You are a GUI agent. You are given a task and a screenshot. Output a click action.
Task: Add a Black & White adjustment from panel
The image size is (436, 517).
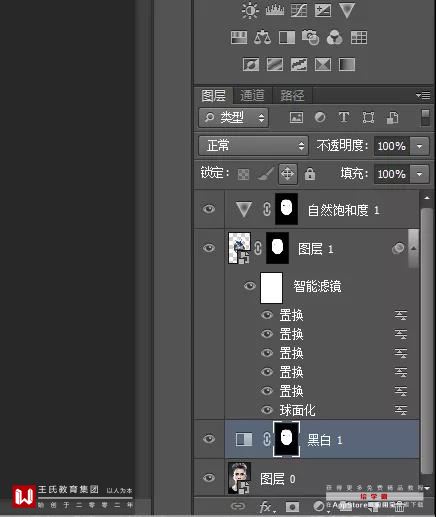pos(287,37)
